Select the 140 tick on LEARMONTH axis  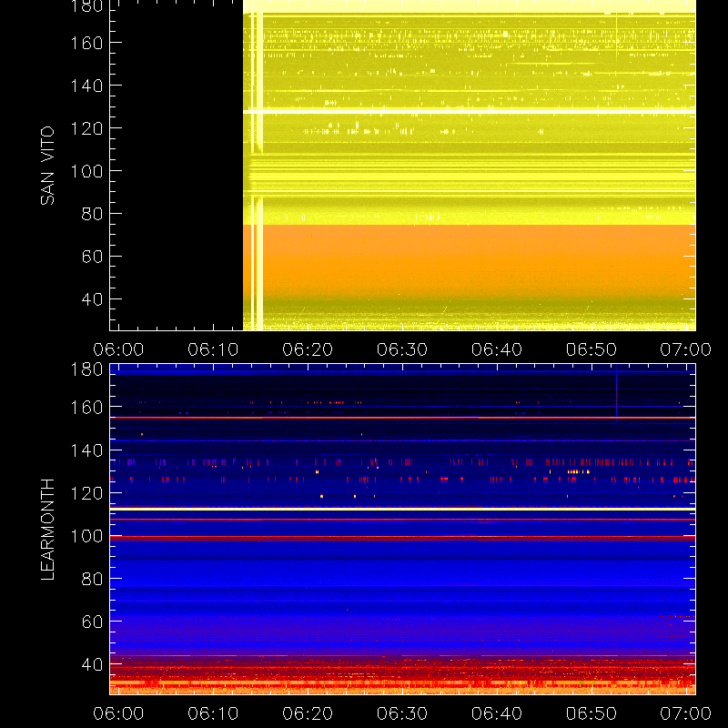click(86, 450)
